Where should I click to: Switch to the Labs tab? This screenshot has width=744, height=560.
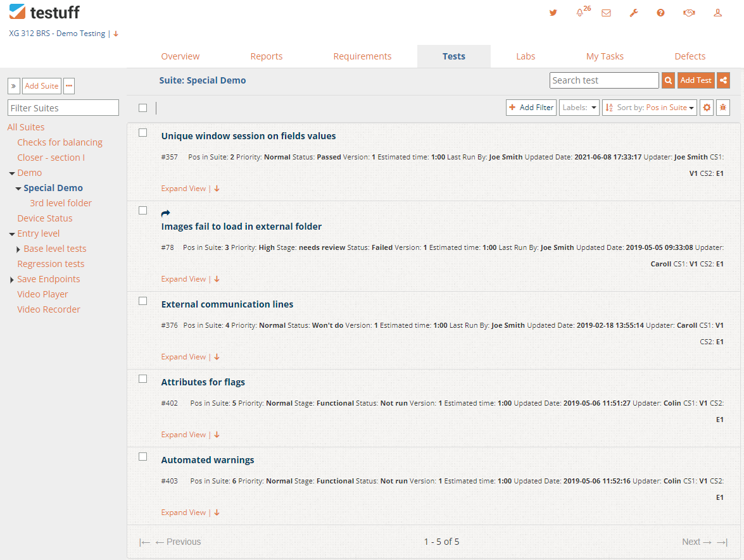(x=526, y=56)
